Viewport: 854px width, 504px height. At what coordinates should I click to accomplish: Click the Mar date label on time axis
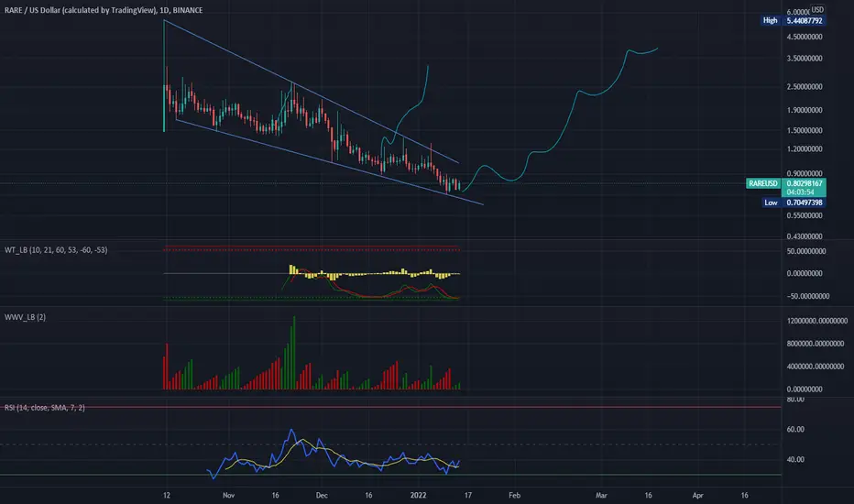point(601,495)
